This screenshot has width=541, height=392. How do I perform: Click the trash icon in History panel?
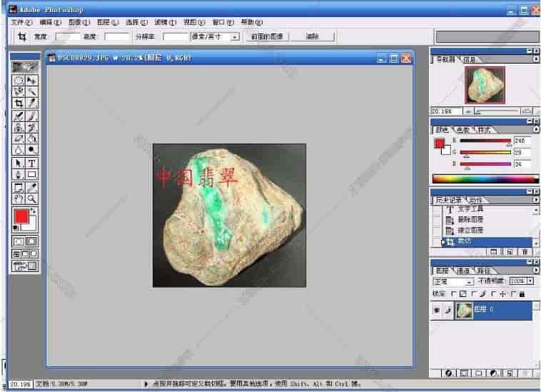coord(525,252)
